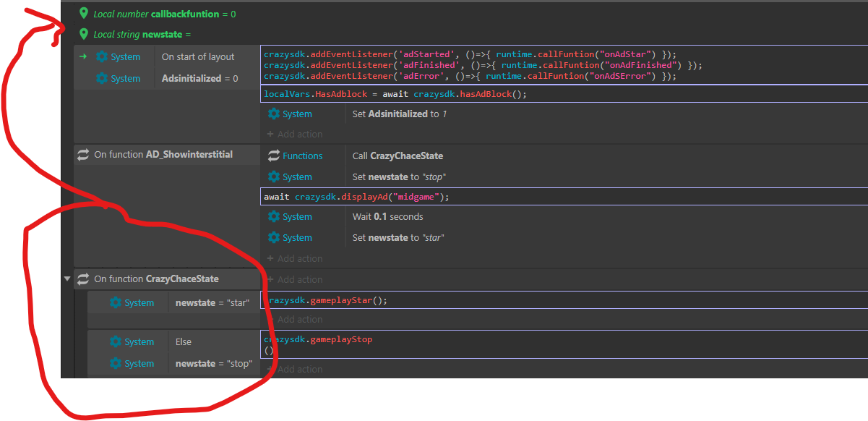Click the function icon of AD_Showinterstitial event
The width and height of the screenshot is (868, 421).
83,154
